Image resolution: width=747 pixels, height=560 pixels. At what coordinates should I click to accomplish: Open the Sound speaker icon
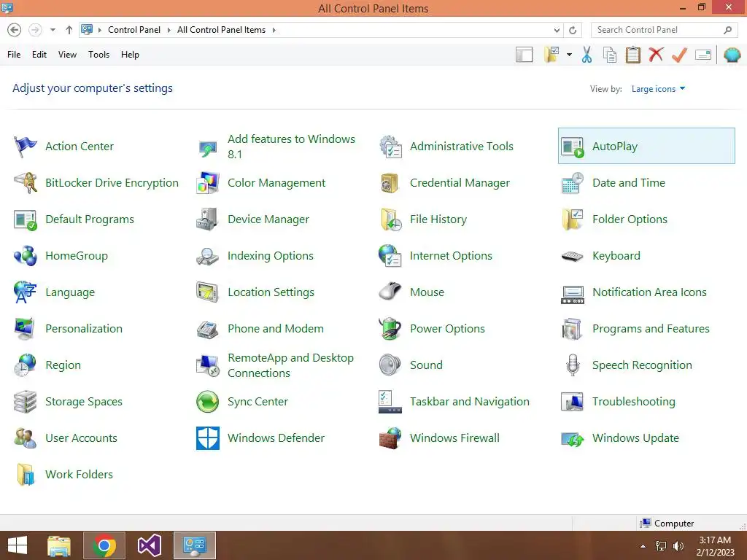tap(390, 365)
